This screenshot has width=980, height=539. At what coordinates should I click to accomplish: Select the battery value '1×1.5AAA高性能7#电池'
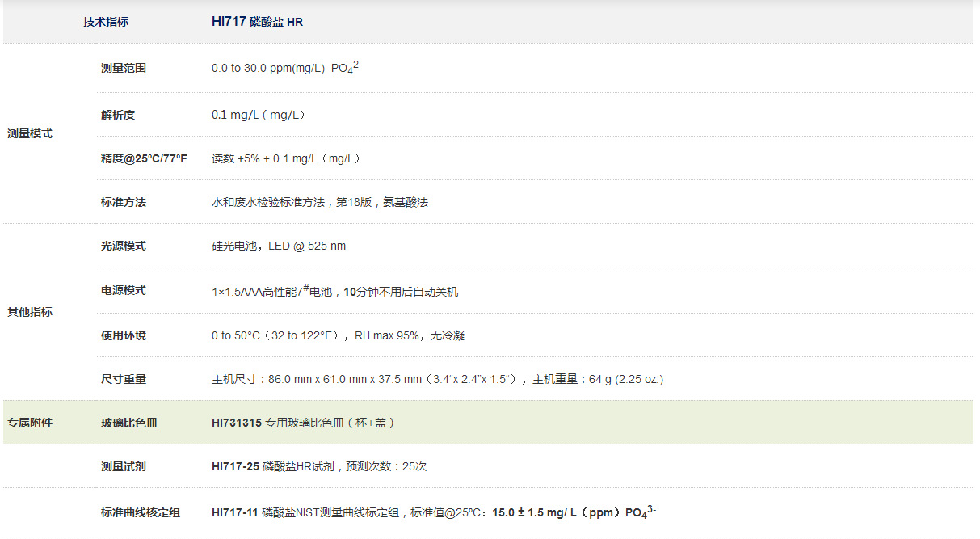pyautogui.click(x=271, y=291)
